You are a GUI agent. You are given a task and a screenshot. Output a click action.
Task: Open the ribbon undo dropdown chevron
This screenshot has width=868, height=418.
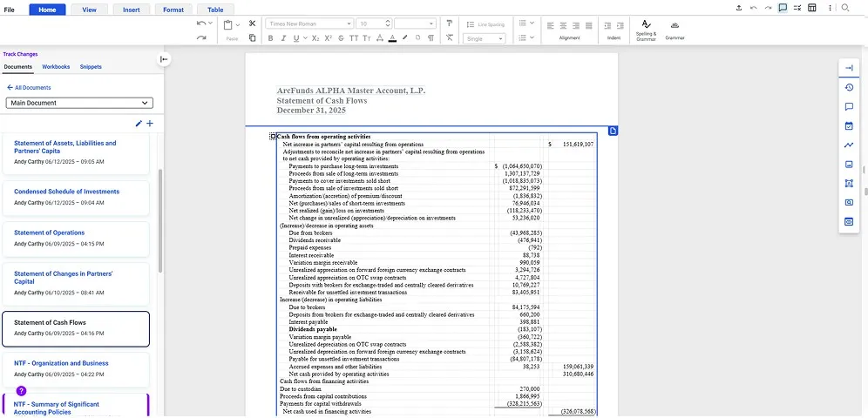coord(210,24)
